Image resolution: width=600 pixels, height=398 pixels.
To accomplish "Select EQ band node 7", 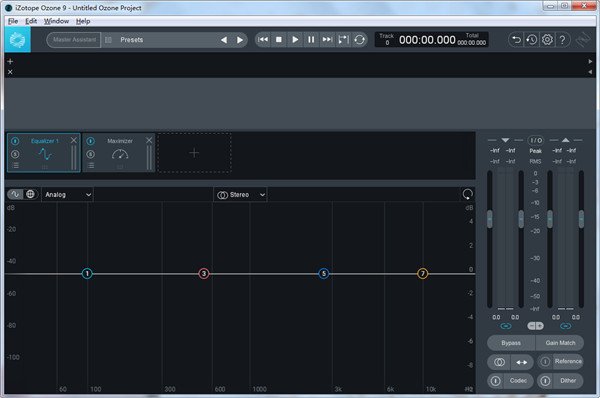I will (422, 274).
